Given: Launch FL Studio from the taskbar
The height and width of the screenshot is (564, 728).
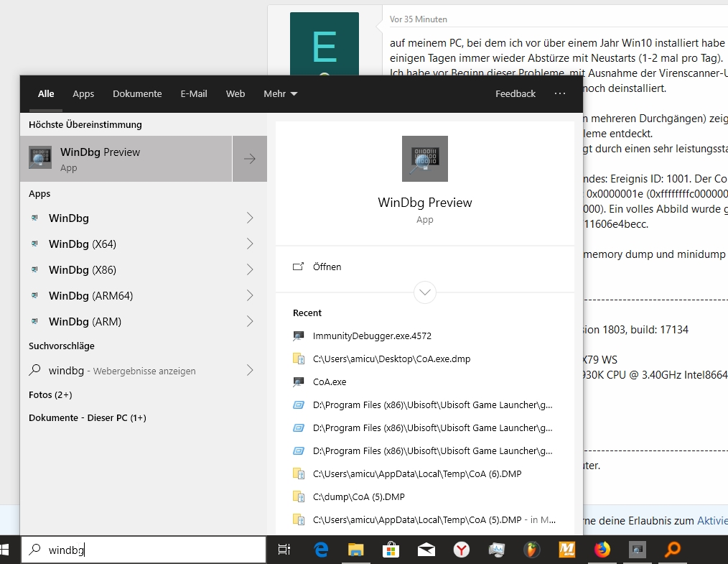Looking at the screenshot, I should click(x=531, y=550).
